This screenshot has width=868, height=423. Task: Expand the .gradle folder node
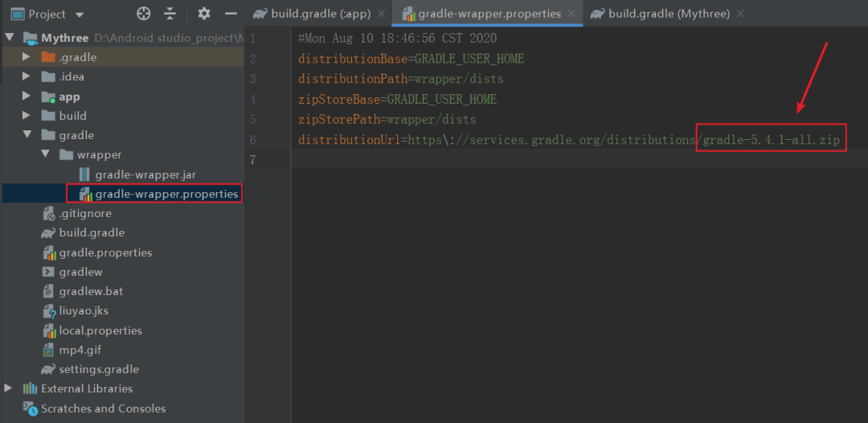[x=26, y=57]
